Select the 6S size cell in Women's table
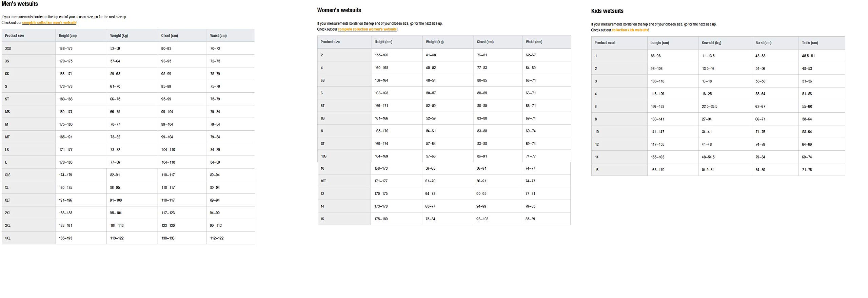 [x=344, y=80]
